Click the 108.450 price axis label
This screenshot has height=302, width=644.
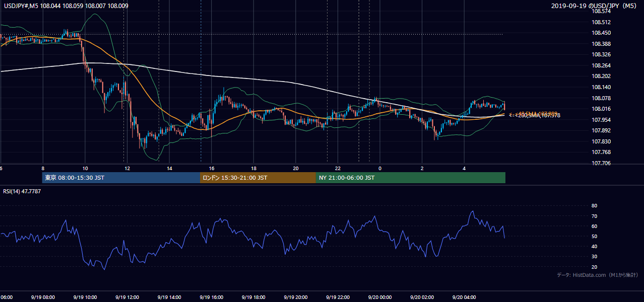coord(600,33)
